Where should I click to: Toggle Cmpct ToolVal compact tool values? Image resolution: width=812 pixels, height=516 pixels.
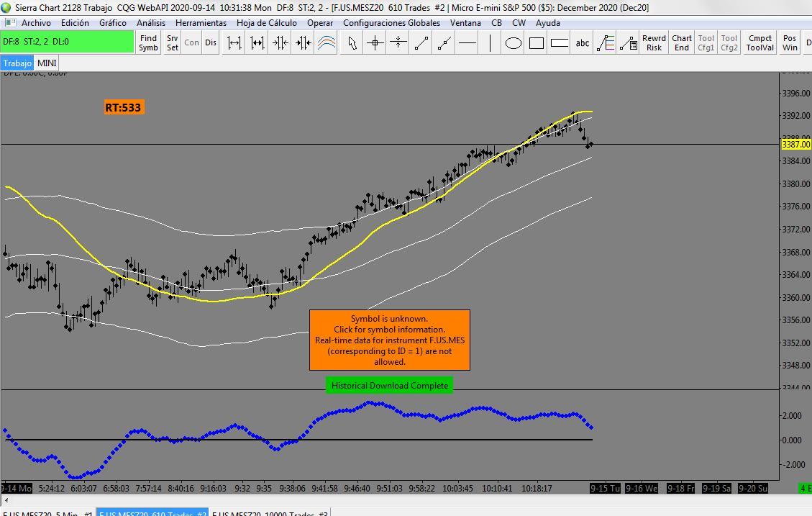coord(760,42)
